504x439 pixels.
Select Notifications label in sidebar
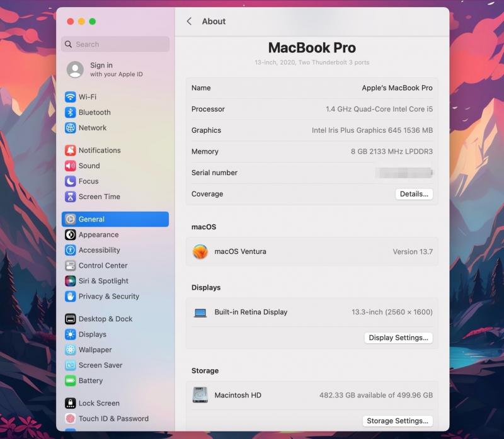pyautogui.click(x=100, y=150)
